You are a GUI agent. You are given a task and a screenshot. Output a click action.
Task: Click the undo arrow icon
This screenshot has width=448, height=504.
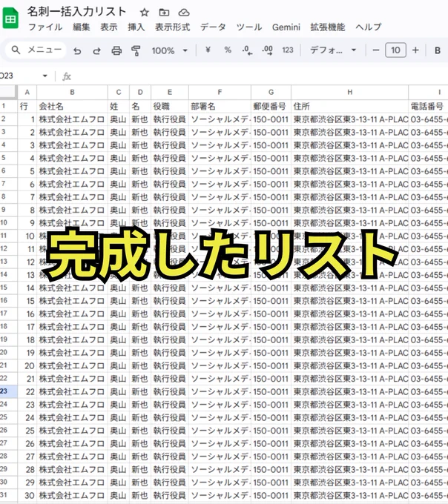click(77, 50)
